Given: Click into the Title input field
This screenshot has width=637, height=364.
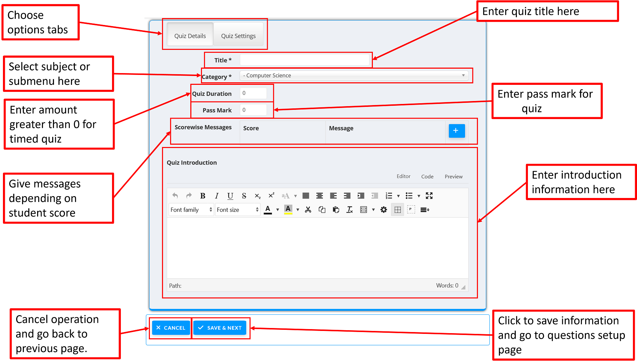Looking at the screenshot, I should (304, 60).
